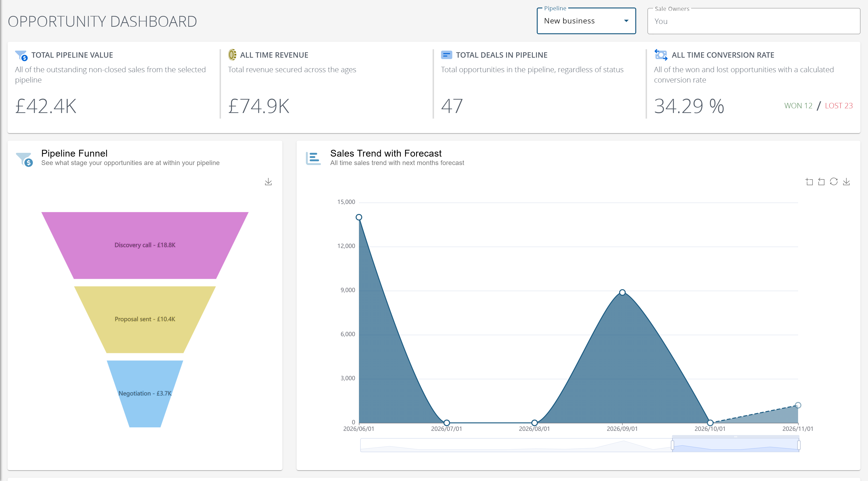This screenshot has width=868, height=481.
Task: Focus the Sale Owners input field
Action: [x=754, y=21]
